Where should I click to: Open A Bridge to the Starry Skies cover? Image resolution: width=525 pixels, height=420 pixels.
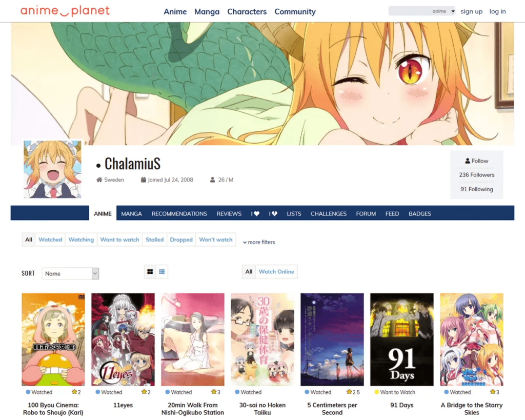[472, 339]
